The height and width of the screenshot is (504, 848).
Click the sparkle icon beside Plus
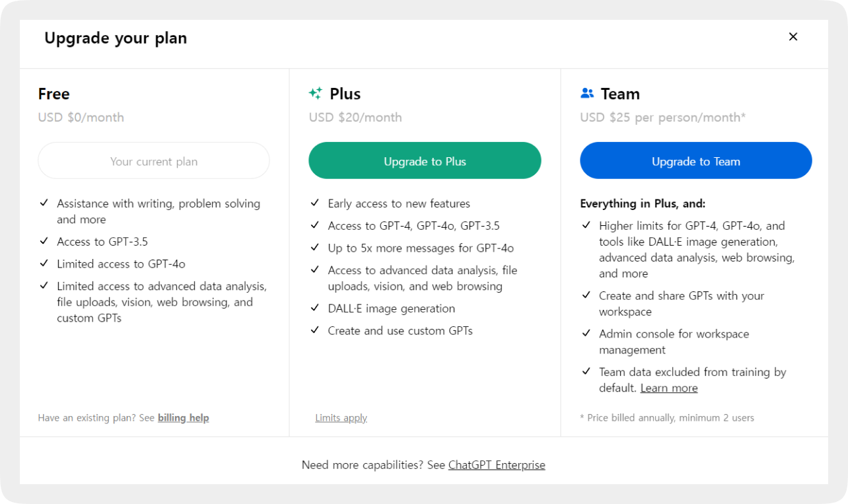316,93
